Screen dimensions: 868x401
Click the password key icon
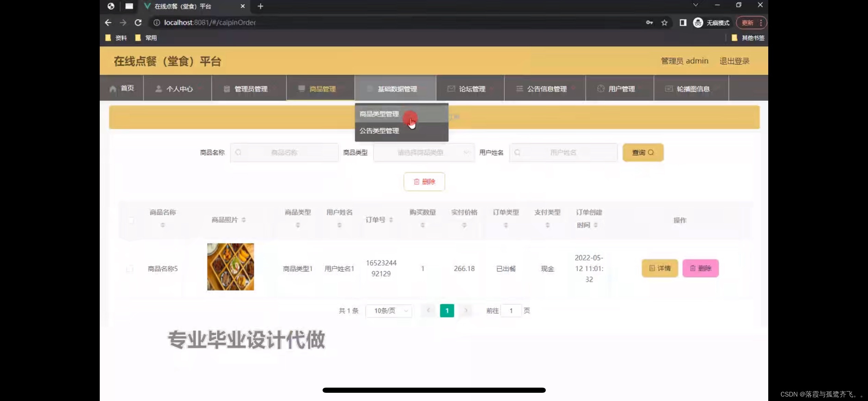coord(649,23)
